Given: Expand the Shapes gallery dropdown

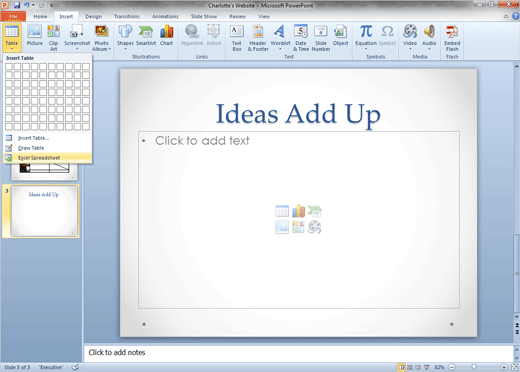Looking at the screenshot, I should [x=125, y=49].
